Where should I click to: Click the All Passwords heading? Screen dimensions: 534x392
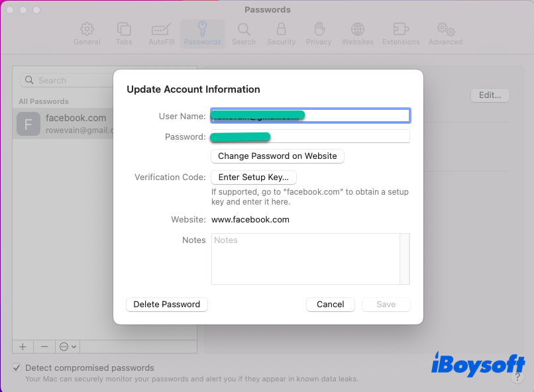[44, 101]
